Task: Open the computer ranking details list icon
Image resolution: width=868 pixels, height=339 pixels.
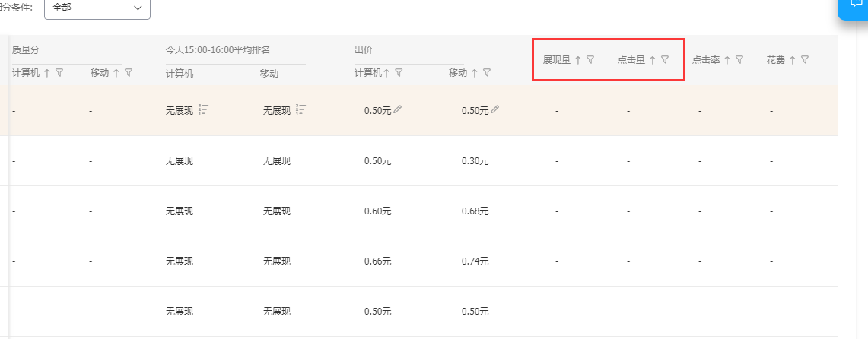Action: [x=203, y=109]
